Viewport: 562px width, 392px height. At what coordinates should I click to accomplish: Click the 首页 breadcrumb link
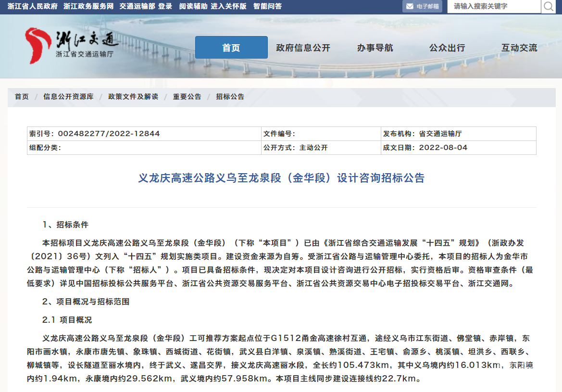click(x=22, y=97)
